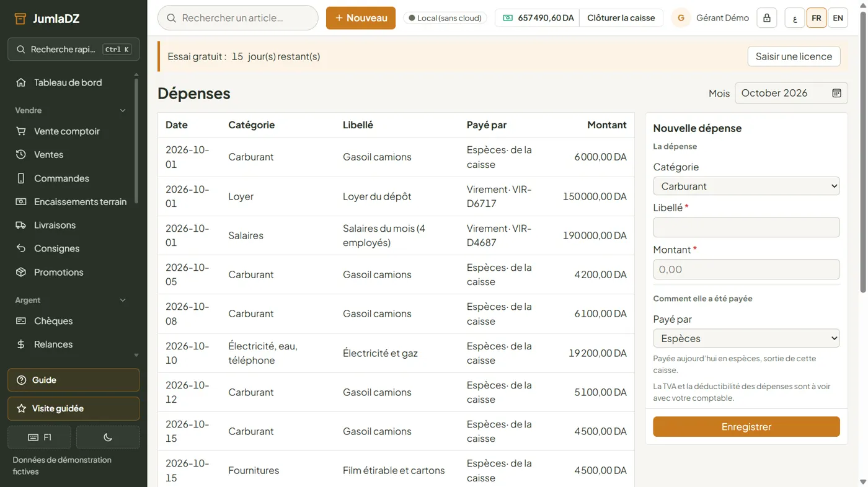This screenshot has width=868, height=487.
Task: Click the Local (sans cloud) status badge
Action: coord(445,18)
